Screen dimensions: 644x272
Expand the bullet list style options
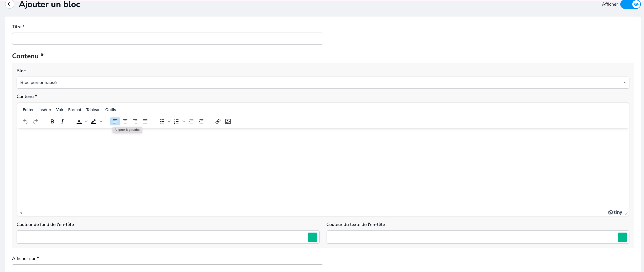[169, 121]
